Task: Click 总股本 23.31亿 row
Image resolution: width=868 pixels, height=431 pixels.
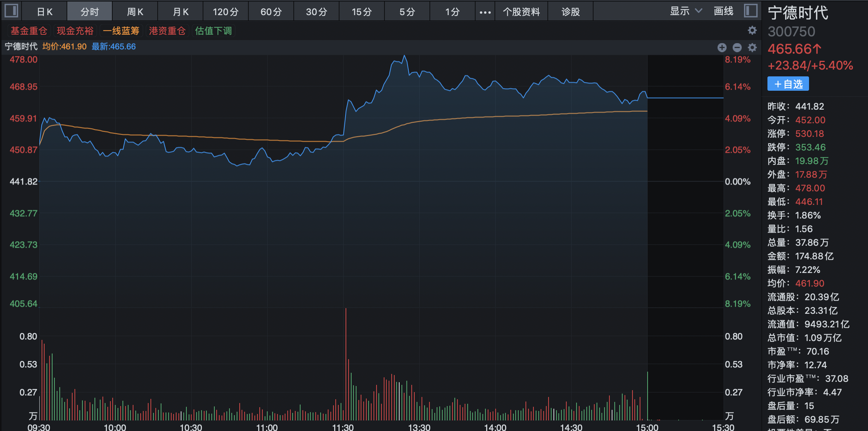Action: point(803,310)
